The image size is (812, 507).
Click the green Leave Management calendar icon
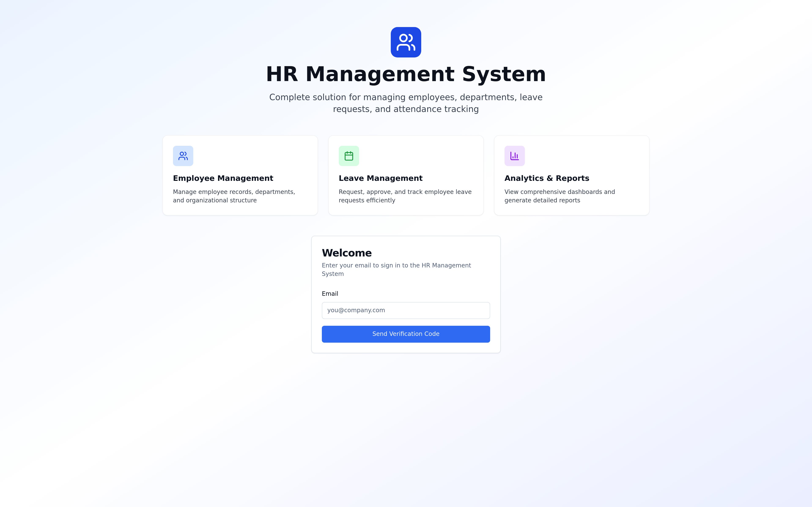(349, 156)
